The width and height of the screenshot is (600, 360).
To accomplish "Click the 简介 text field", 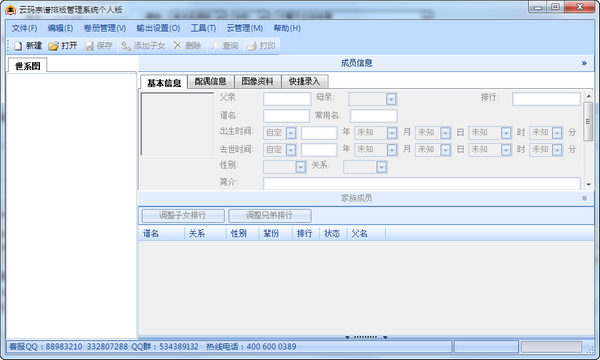I will (x=422, y=183).
